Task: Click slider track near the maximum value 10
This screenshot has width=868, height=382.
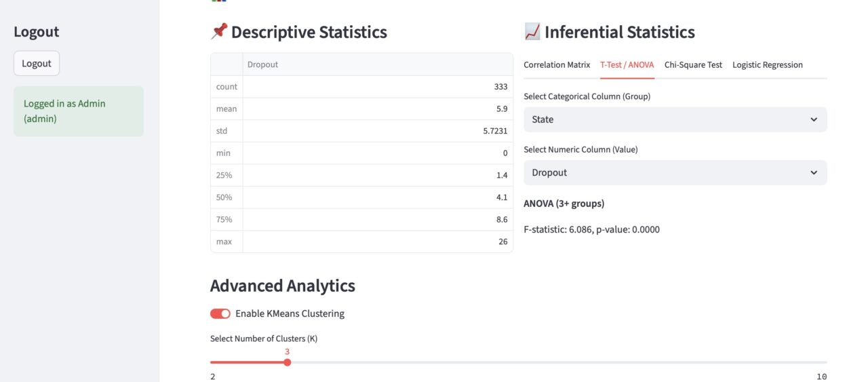Action: (x=821, y=362)
